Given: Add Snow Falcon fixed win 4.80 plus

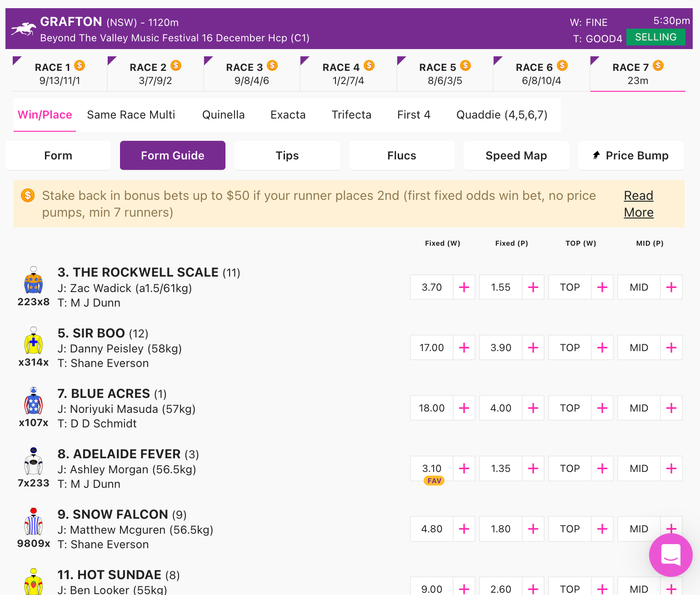Looking at the screenshot, I should [464, 529].
